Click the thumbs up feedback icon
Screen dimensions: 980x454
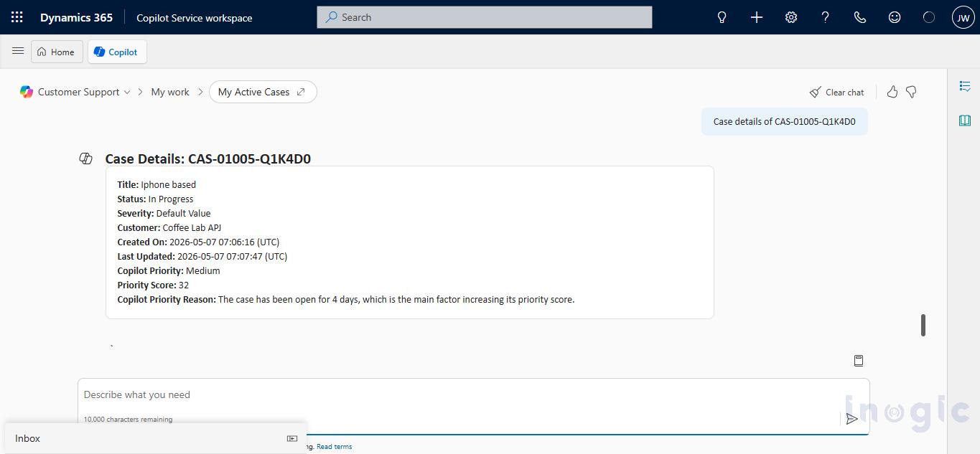pyautogui.click(x=892, y=92)
